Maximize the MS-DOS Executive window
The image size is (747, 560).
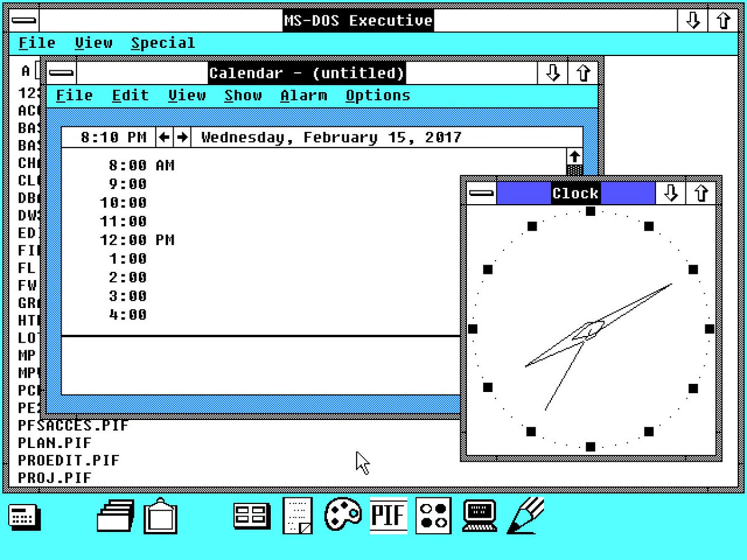723,21
